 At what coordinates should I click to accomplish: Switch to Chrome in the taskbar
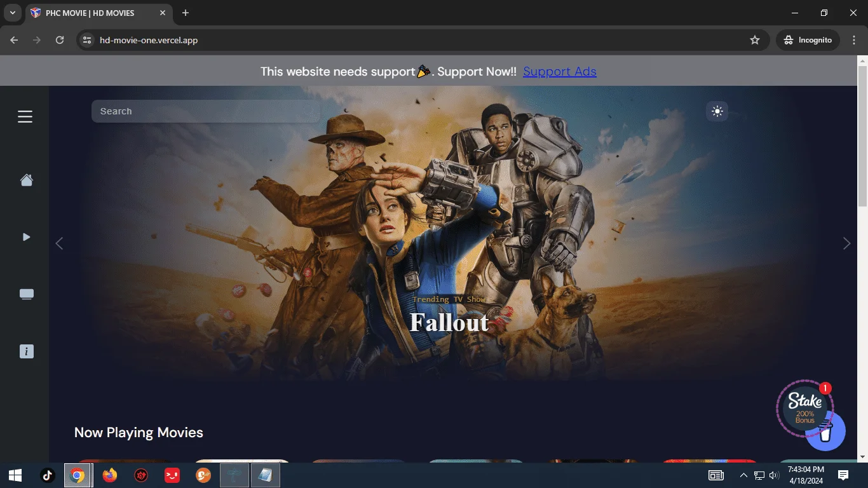point(78,475)
